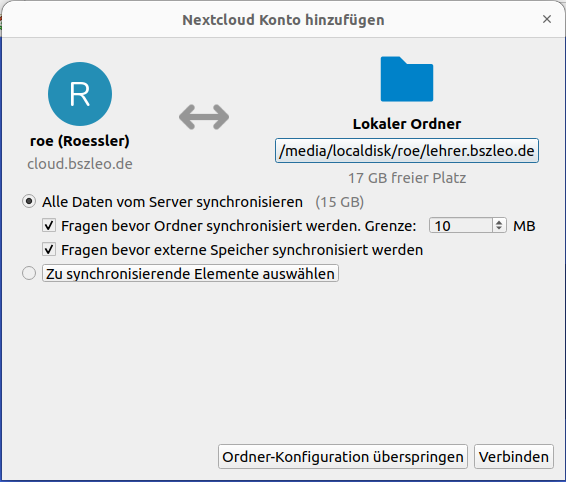Click the gray two-way sync arrow icon

204,117
